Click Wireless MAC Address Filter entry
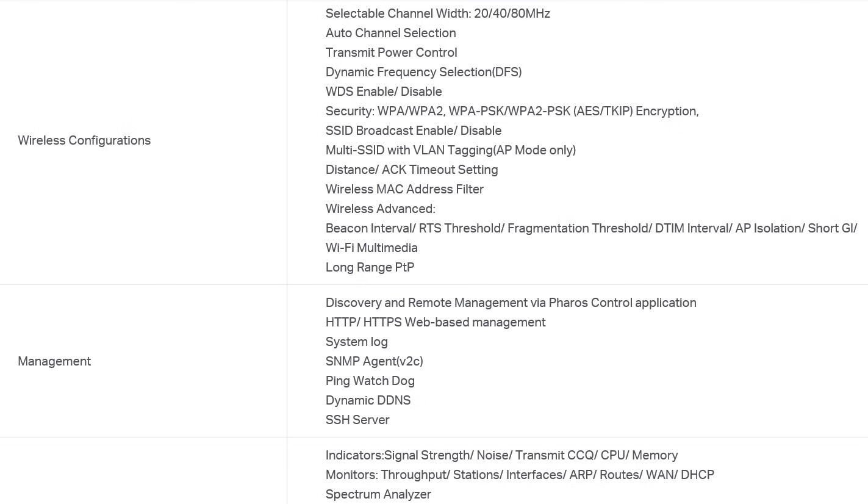The width and height of the screenshot is (868, 504). (405, 189)
